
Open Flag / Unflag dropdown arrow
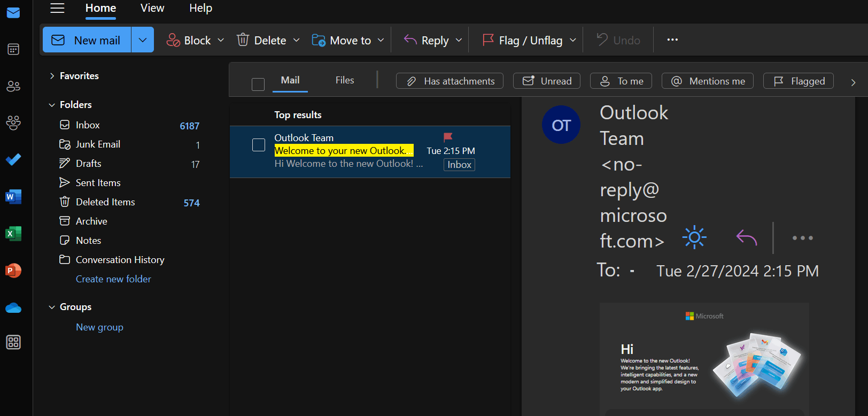573,40
